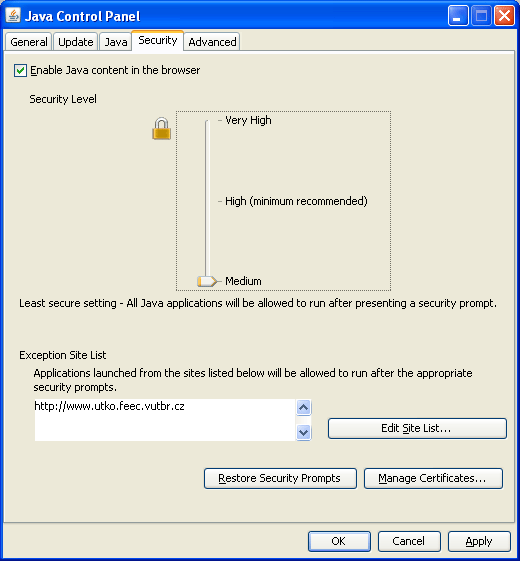Set security level to Very High

coord(248,120)
